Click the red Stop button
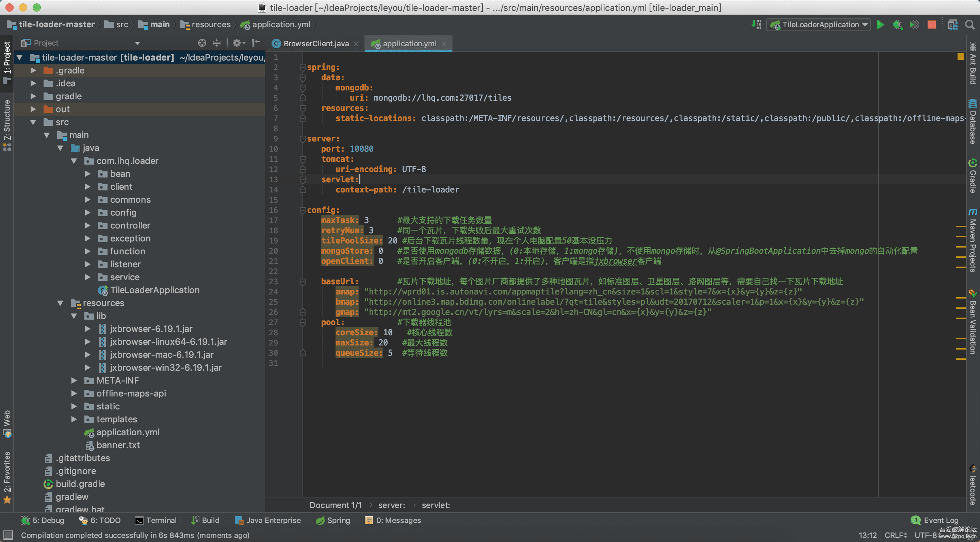 coord(931,25)
